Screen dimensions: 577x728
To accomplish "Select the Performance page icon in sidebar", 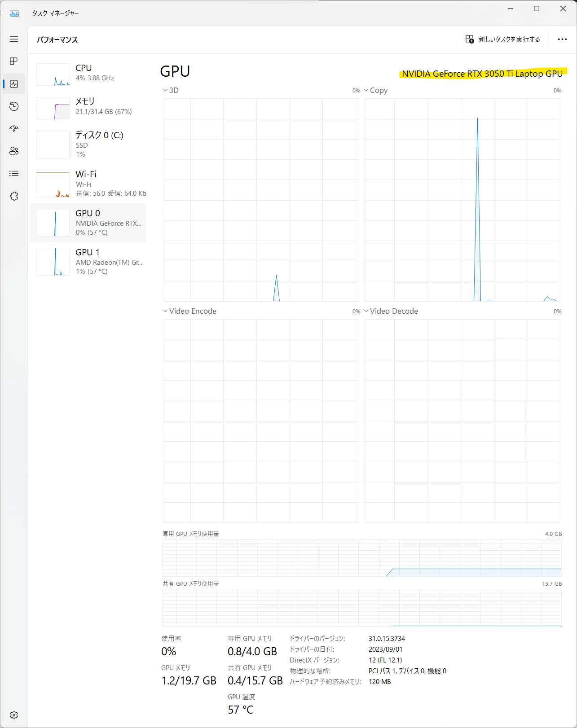I will point(14,84).
